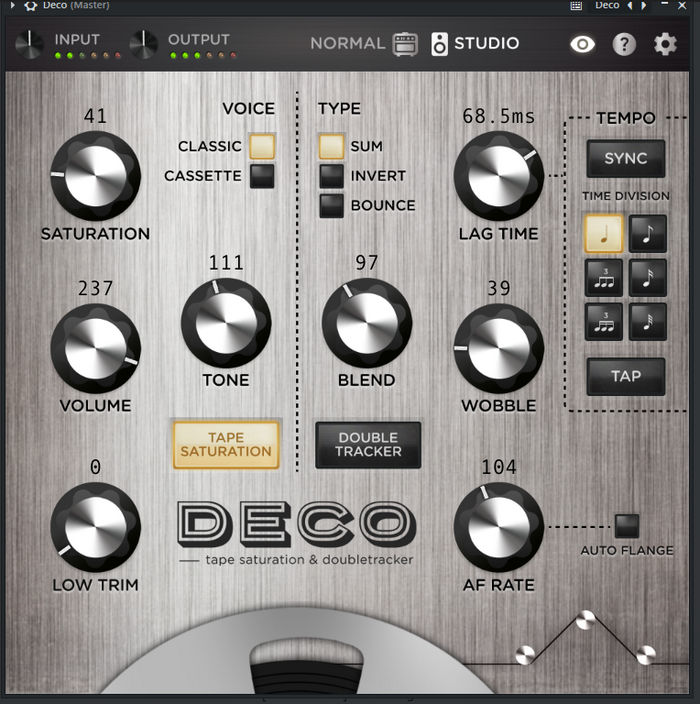The height and width of the screenshot is (704, 700).
Task: Open the settings gear menu
Action: pyautogui.click(x=665, y=44)
